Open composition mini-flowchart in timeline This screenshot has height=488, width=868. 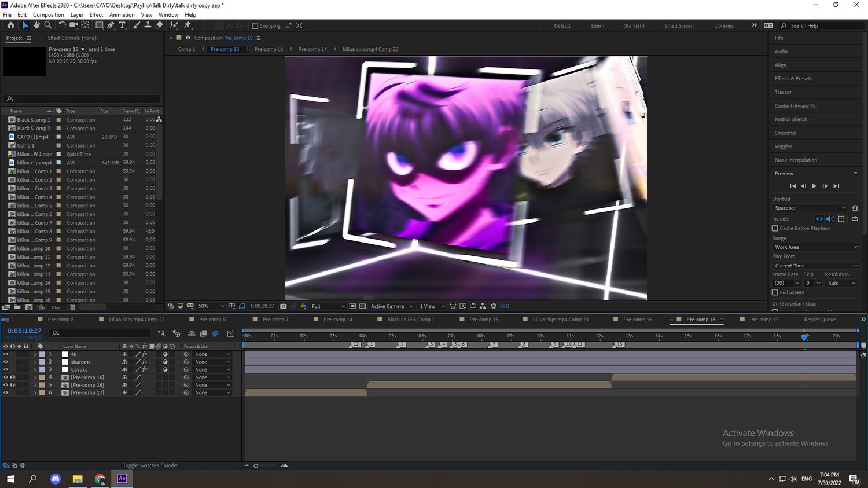161,333
